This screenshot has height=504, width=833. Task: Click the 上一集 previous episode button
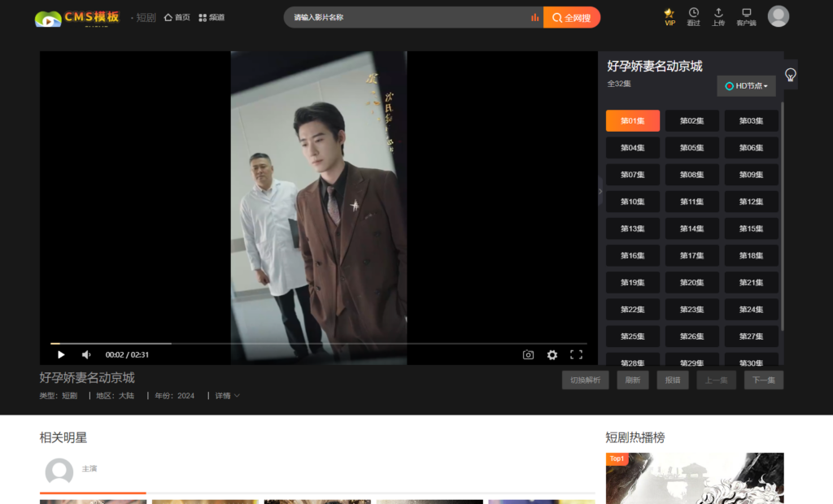pyautogui.click(x=716, y=380)
